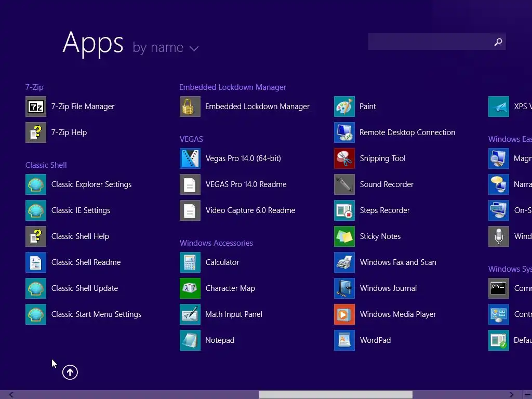Launch the Windows Journal icon
Viewport: 532px width, 399px height.
click(344, 288)
